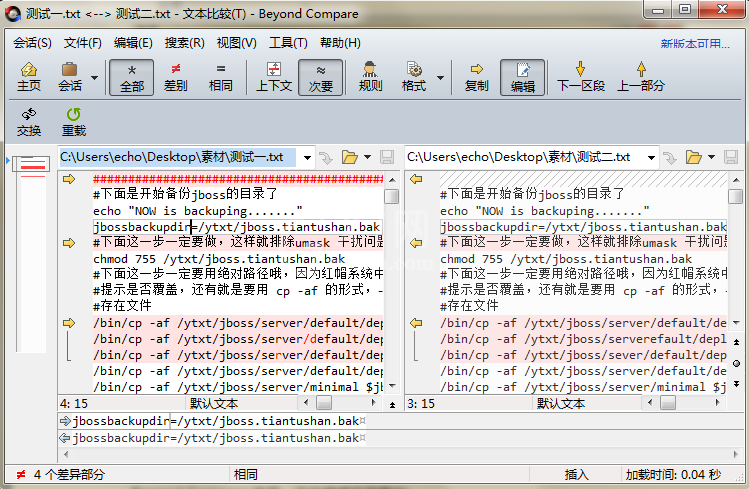Click the 重载 reload icon
The image size is (749, 489).
click(74, 122)
